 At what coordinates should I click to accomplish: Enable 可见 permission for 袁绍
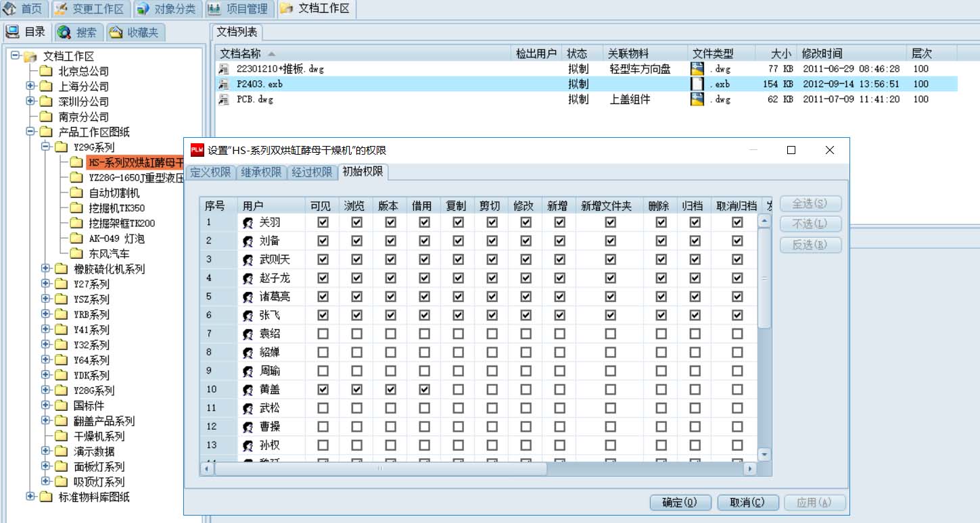click(323, 334)
